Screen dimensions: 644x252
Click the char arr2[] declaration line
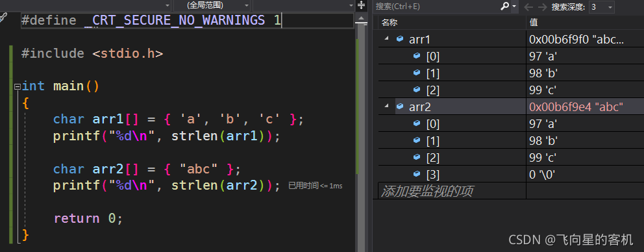point(147,169)
